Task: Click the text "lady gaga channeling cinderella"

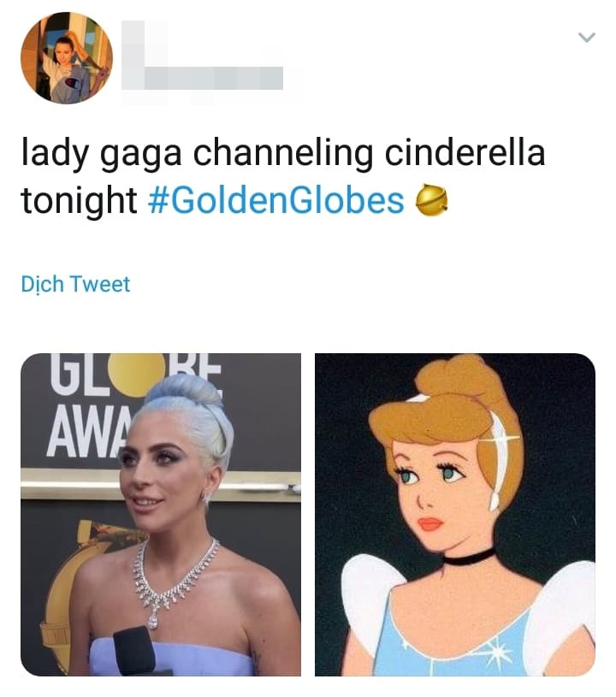Action: (x=282, y=155)
